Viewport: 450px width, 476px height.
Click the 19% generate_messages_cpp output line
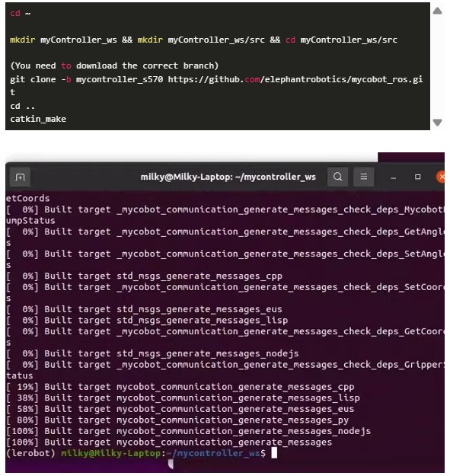(x=180, y=387)
